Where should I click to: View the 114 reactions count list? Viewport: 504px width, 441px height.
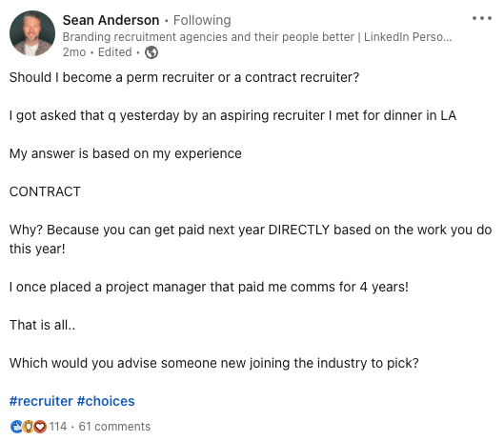tap(58, 427)
